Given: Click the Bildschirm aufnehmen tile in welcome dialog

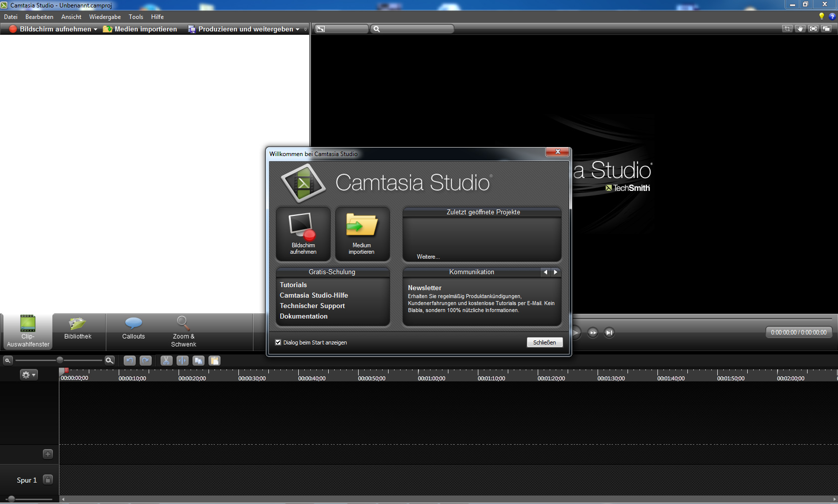Looking at the screenshot, I should coord(303,234).
